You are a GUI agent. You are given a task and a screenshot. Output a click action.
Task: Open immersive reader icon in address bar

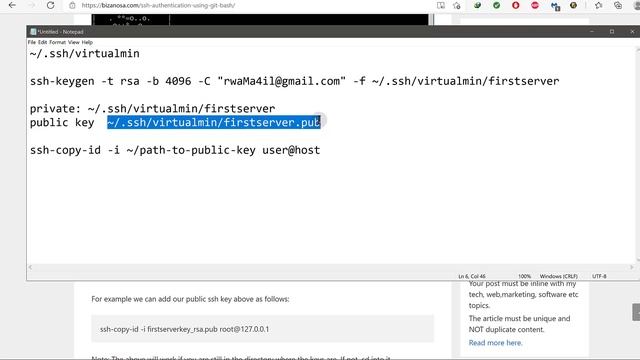click(441, 5)
